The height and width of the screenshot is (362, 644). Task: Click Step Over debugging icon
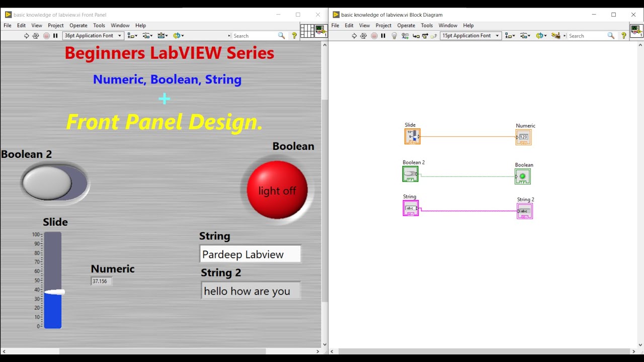coord(425,36)
